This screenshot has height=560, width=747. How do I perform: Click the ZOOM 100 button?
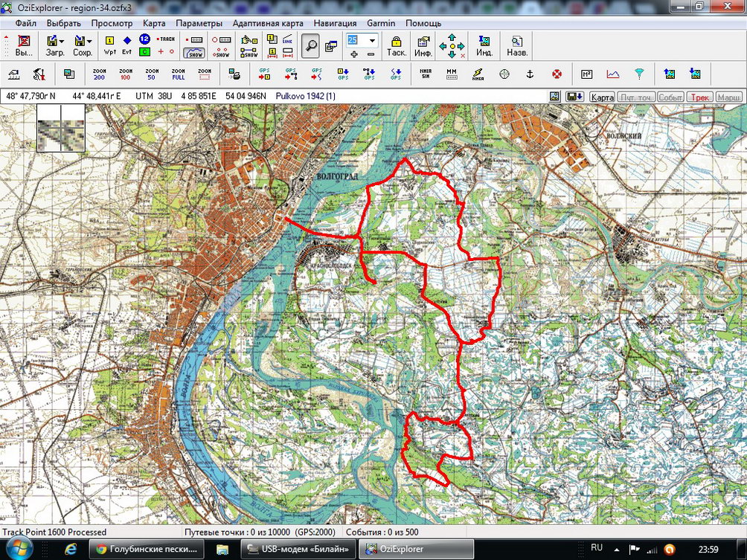[x=125, y=74]
